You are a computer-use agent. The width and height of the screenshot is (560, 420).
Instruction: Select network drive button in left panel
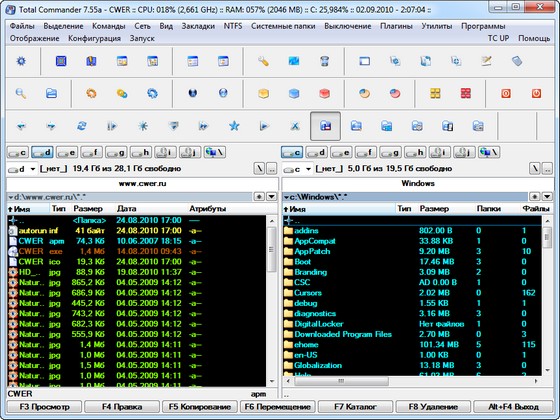[x=215, y=152]
